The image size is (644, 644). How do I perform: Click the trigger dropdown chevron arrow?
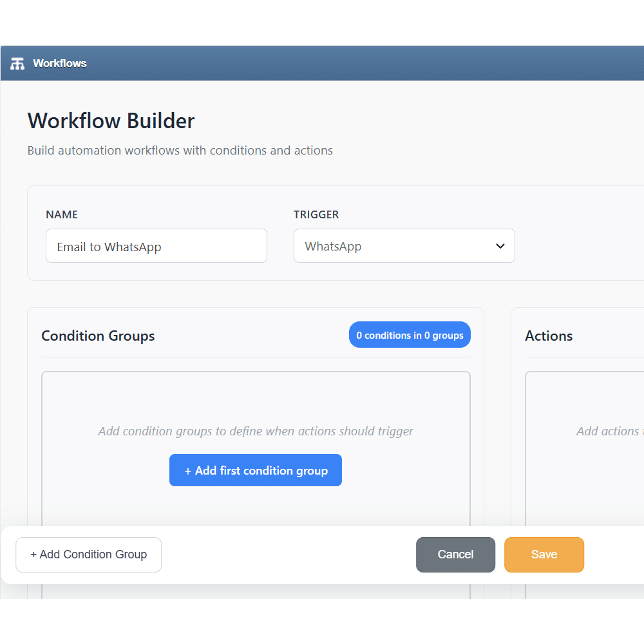coord(500,246)
